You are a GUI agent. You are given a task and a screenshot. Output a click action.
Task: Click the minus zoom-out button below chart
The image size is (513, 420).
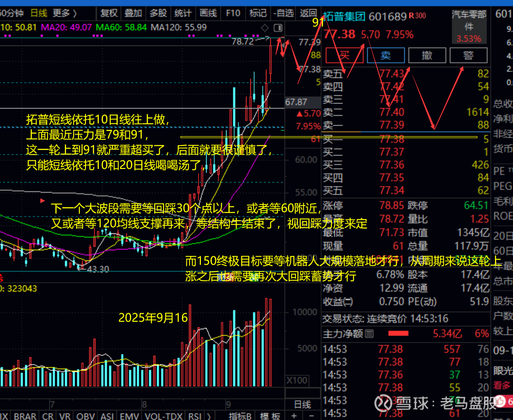311,416
